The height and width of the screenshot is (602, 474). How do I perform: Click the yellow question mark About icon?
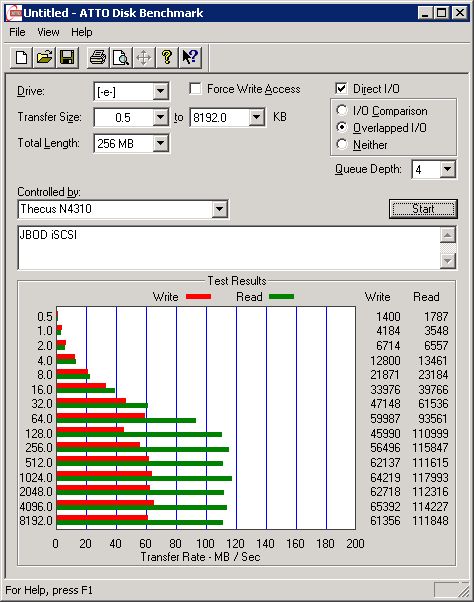pyautogui.click(x=167, y=58)
